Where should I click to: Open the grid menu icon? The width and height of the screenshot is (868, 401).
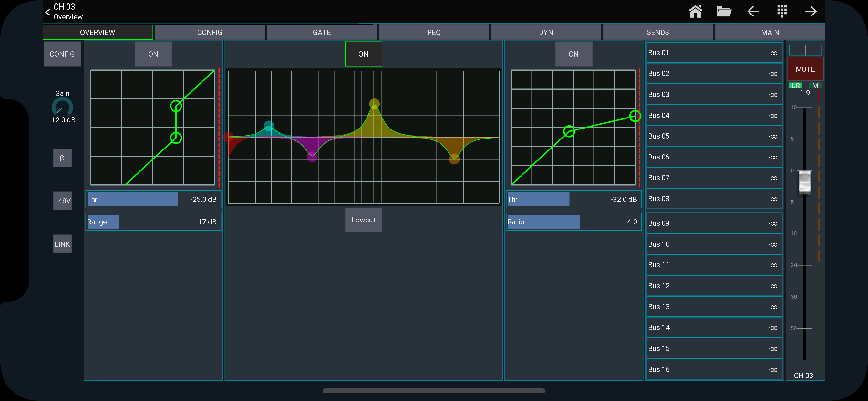pos(782,11)
